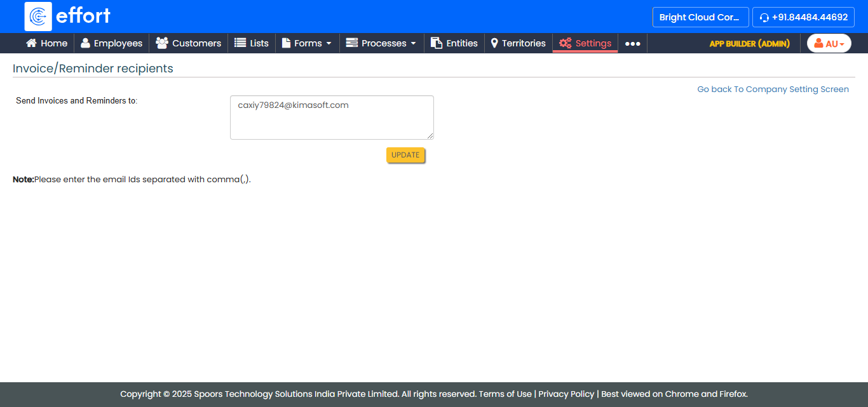Click the Settings gears icon
The width and height of the screenshot is (868, 407).
(565, 43)
